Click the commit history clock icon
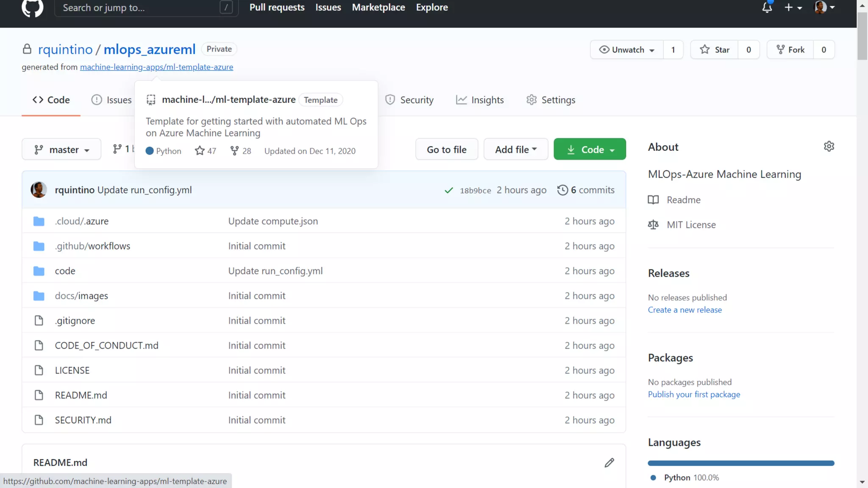Viewport: 868px width, 488px height. (562, 190)
